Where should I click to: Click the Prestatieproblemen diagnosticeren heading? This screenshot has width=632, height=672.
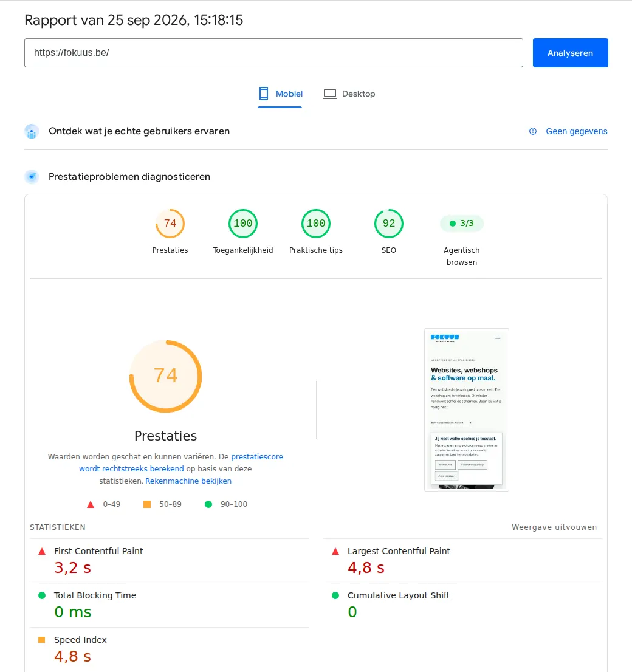coord(129,177)
